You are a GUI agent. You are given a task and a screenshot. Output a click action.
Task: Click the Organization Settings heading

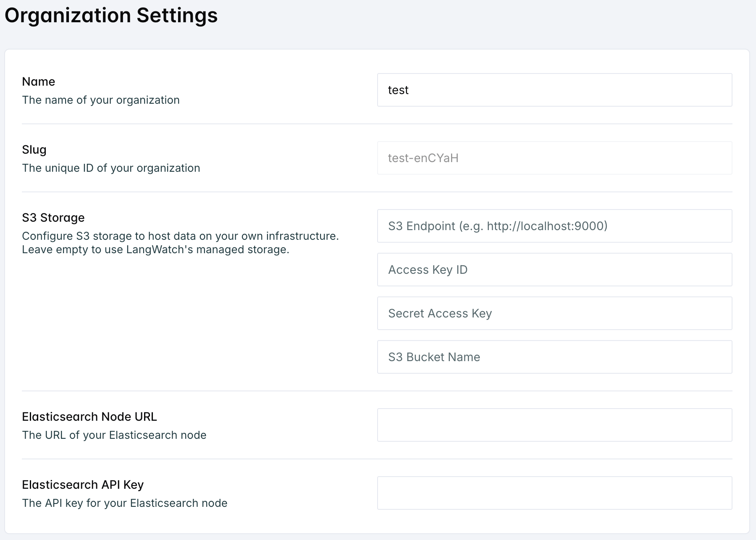click(x=111, y=16)
